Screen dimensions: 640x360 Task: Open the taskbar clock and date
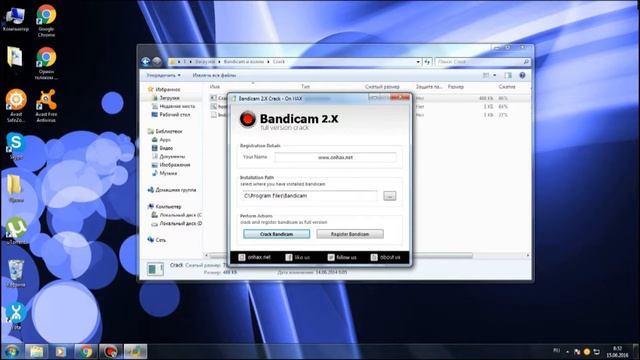click(617, 351)
